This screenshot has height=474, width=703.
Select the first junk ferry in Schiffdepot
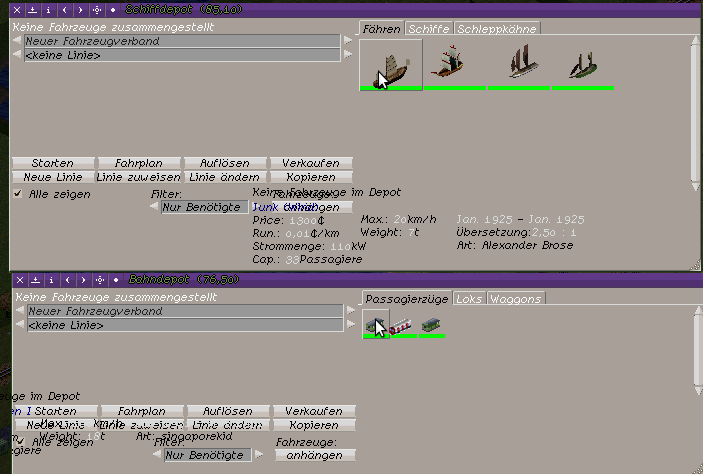(x=390, y=64)
